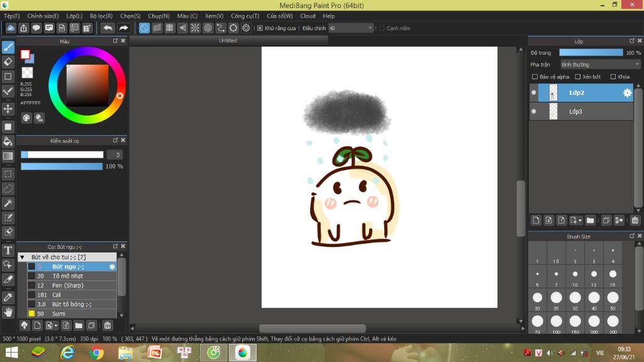The image size is (644, 362).
Task: Delete brush with the brush panel trash icon
Action: coord(108,326)
